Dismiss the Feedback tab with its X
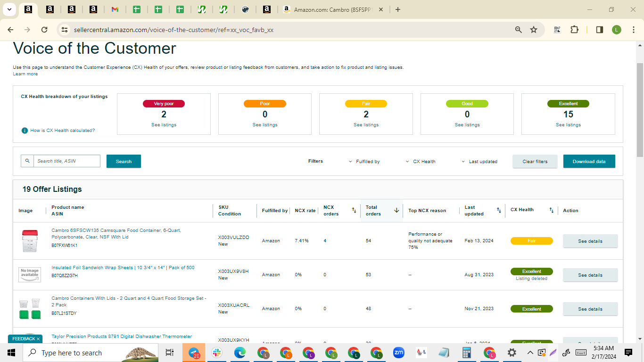This screenshot has height=362, width=644. (x=38, y=339)
